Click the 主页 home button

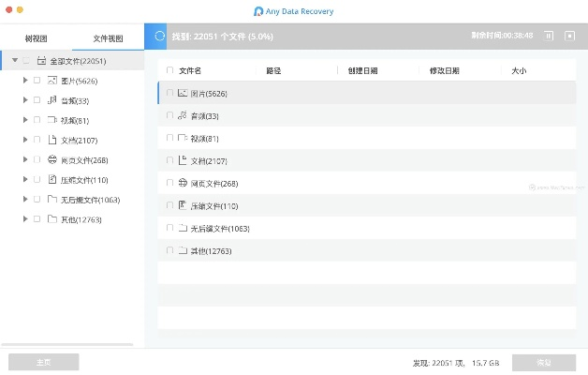coord(43,362)
